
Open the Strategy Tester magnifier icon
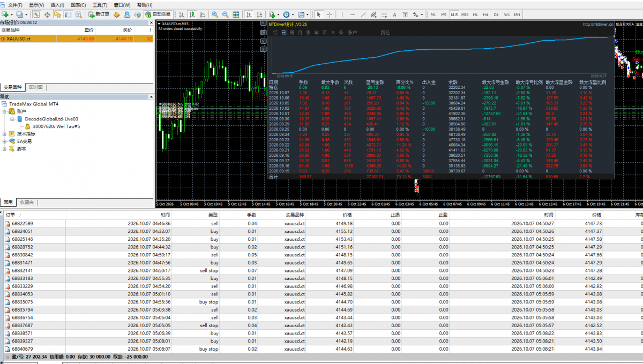point(79,14)
